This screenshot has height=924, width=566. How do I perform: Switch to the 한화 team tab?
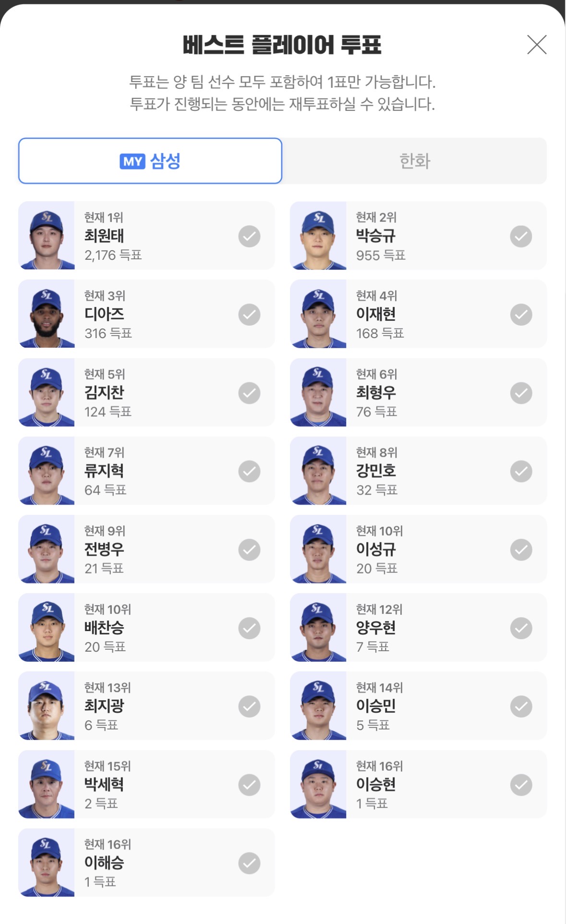tap(415, 161)
